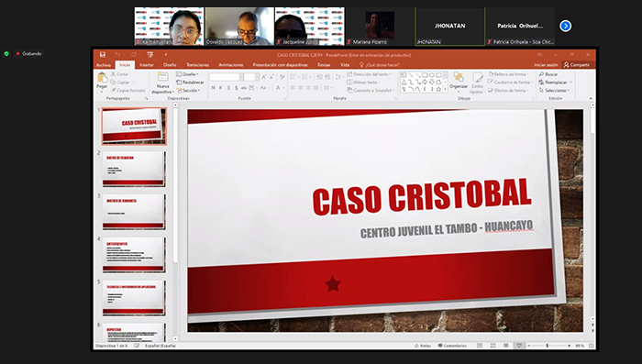Toggle italic K formatting

[x=221, y=88]
